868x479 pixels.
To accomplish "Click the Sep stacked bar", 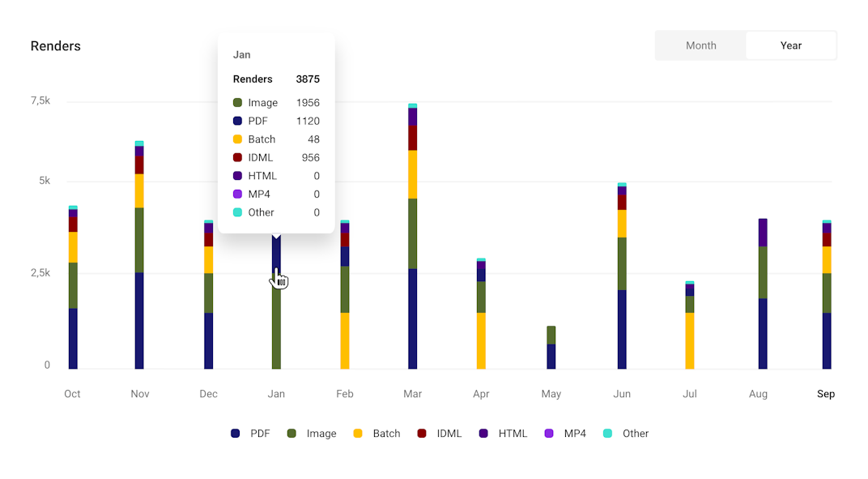I will point(827,294).
